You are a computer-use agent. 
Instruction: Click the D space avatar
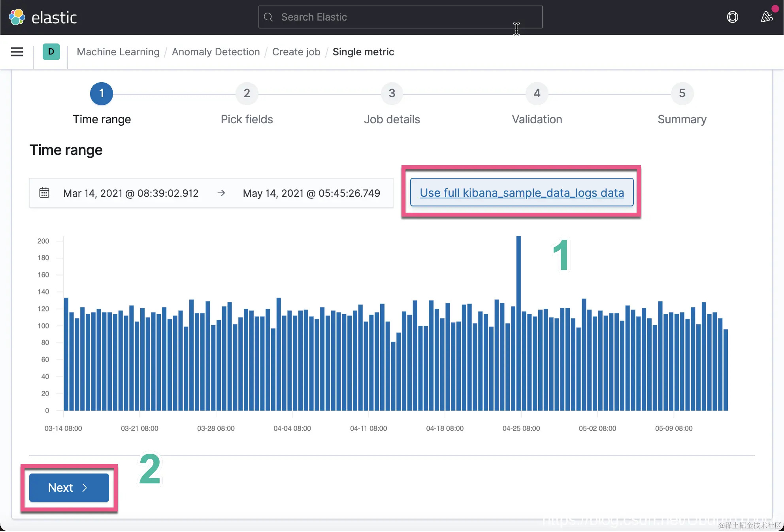[x=51, y=52]
